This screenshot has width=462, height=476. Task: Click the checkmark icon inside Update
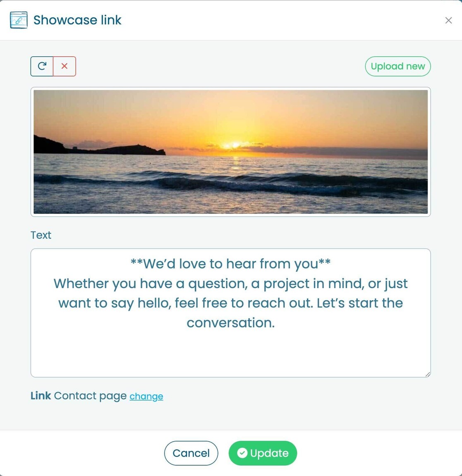coord(242,453)
